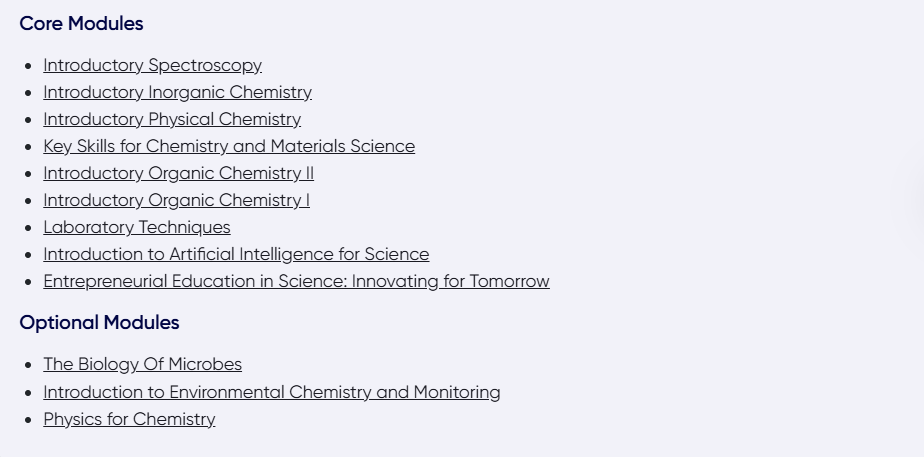Screen dimensions: 924x457
Task: Click the Core Modules heading
Action: tap(81, 23)
